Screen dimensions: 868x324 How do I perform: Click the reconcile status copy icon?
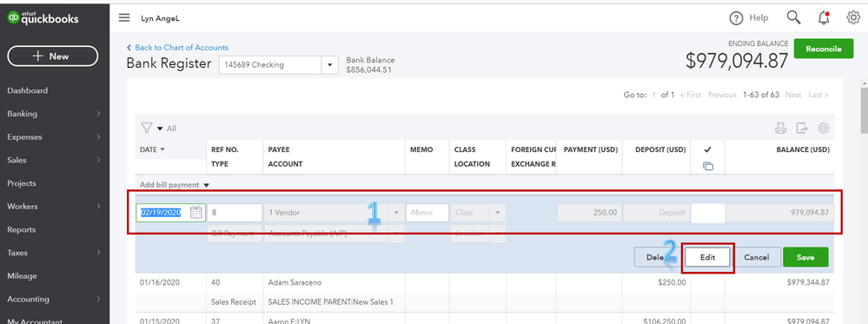(707, 166)
